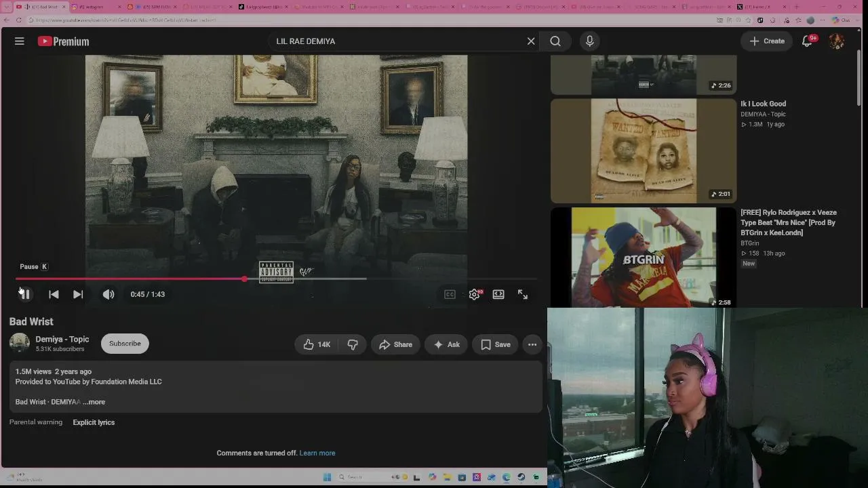The width and height of the screenshot is (868, 488).
Task: Open the YouTube guide hamburger menu
Action: (20, 41)
